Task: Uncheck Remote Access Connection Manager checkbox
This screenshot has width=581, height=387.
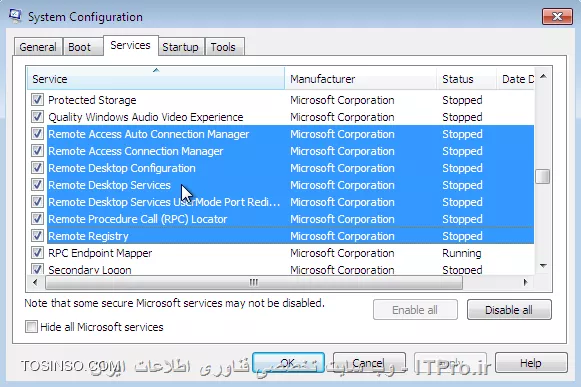Action: click(x=37, y=150)
